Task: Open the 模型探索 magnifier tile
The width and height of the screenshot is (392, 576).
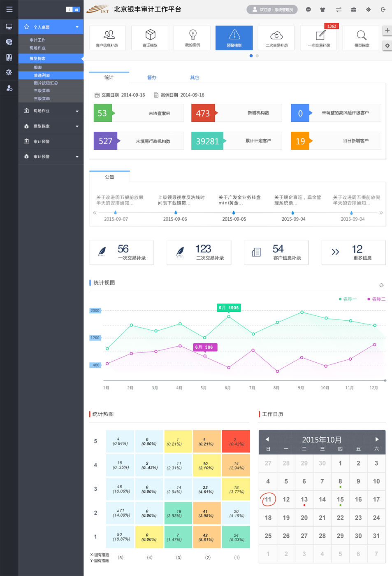Action: coord(362,38)
